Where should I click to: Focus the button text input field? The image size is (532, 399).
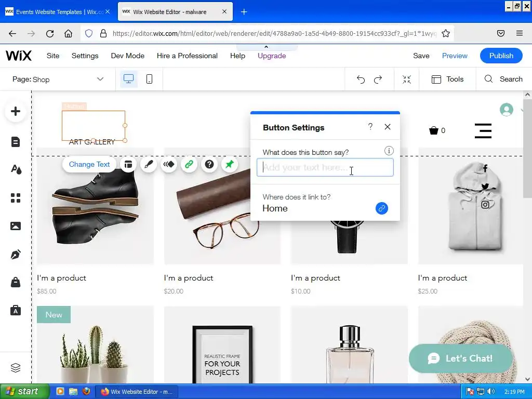tap(325, 167)
